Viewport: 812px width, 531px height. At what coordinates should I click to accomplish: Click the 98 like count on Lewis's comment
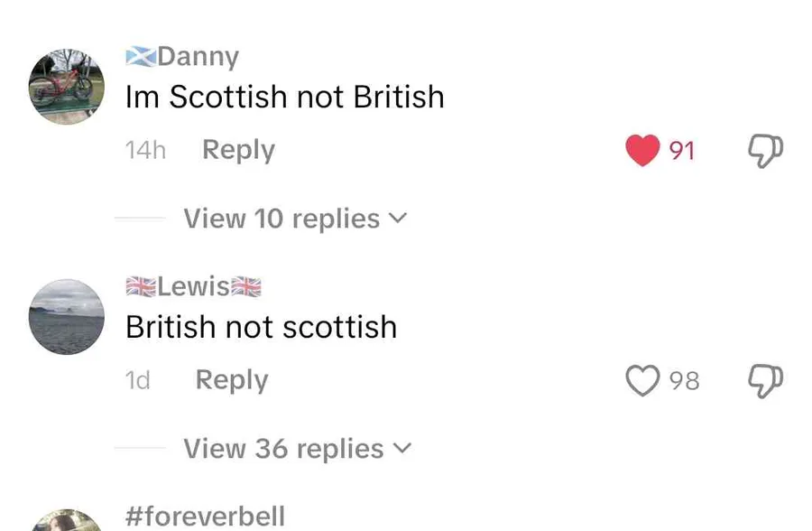(x=685, y=381)
